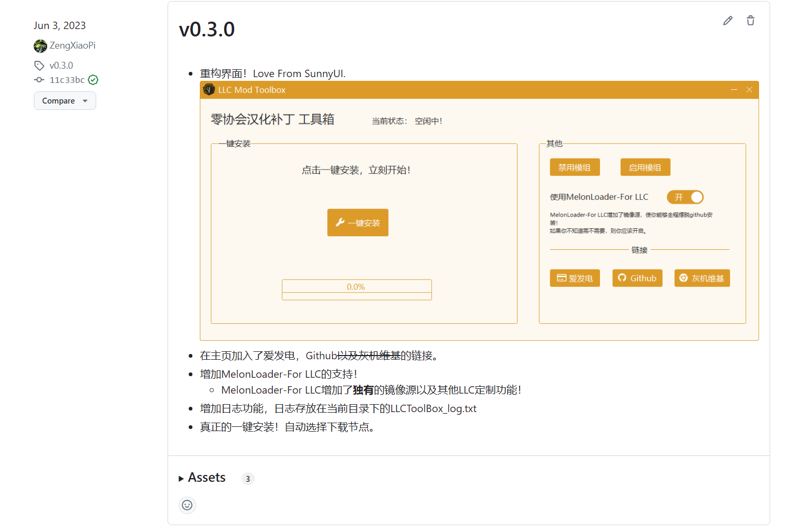Click the 启用模组 button
The image size is (804, 532).
645,167
